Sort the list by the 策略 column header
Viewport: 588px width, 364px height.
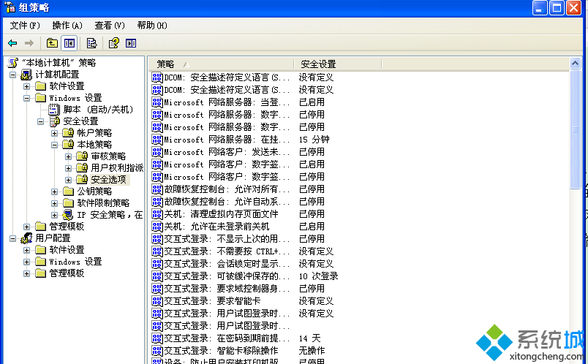[219, 64]
